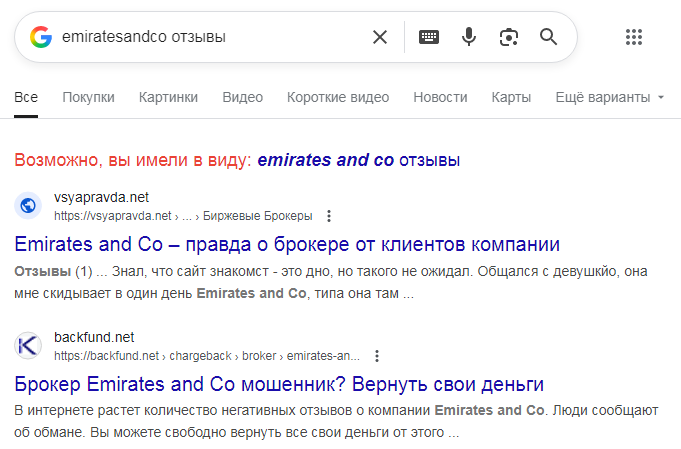Open more options for vsyapravda.net result
Image resolution: width=681 pixels, height=449 pixels.
(x=329, y=216)
